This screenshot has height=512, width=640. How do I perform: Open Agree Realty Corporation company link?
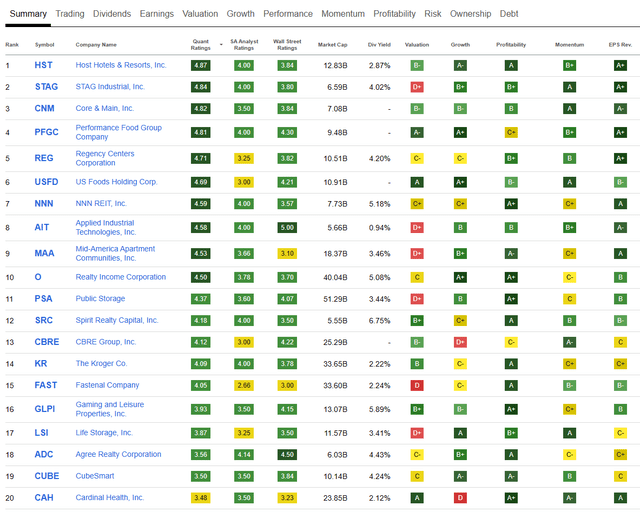118,454
